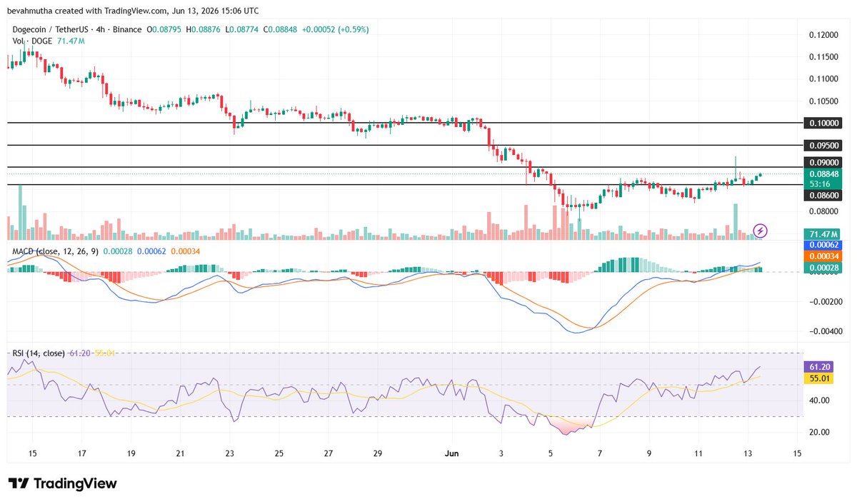
Task: Click the 23 label on the date axis
Action: click(230, 453)
